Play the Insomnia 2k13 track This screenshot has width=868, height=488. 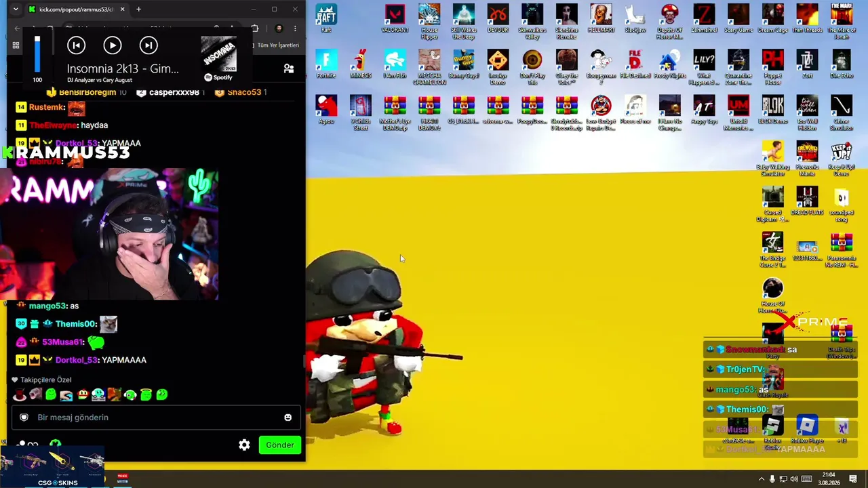(113, 45)
